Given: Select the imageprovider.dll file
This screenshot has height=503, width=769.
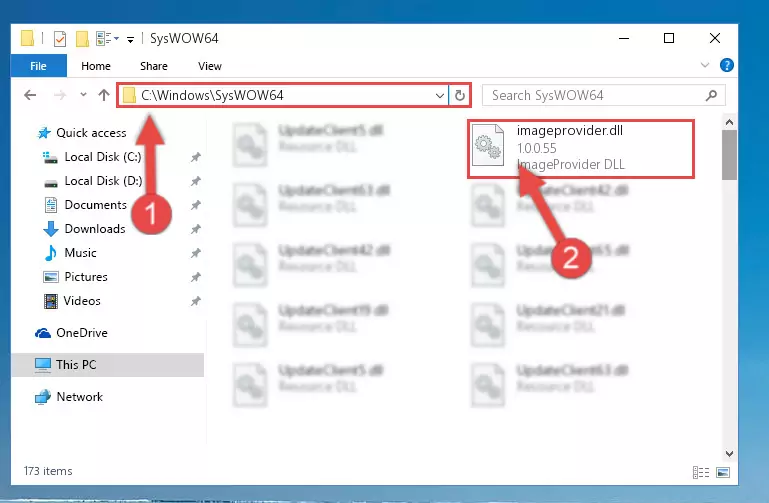Looking at the screenshot, I should coord(581,148).
